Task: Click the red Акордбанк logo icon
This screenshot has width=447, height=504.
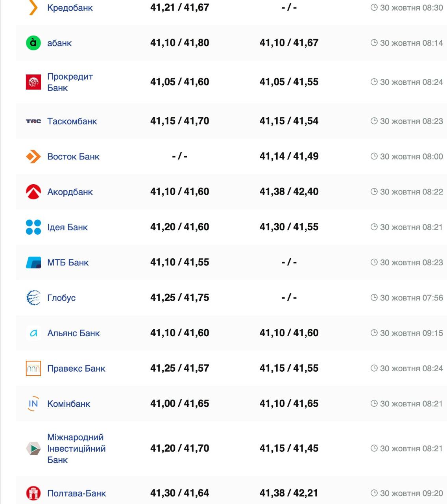Action: pyautogui.click(x=33, y=192)
